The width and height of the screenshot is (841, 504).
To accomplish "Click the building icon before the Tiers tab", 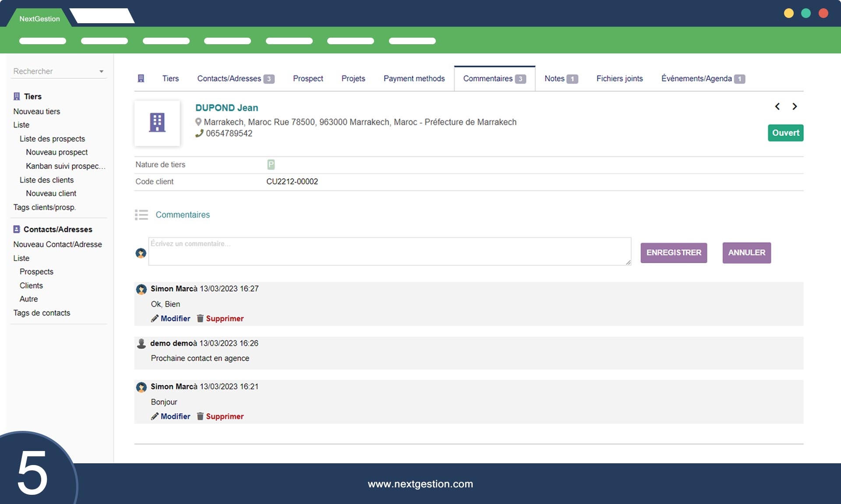I will 141,78.
